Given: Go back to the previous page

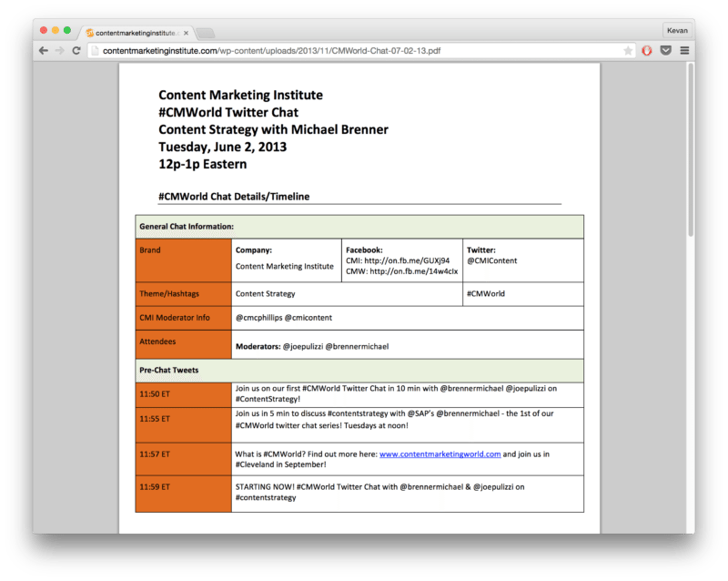Looking at the screenshot, I should click(x=44, y=51).
